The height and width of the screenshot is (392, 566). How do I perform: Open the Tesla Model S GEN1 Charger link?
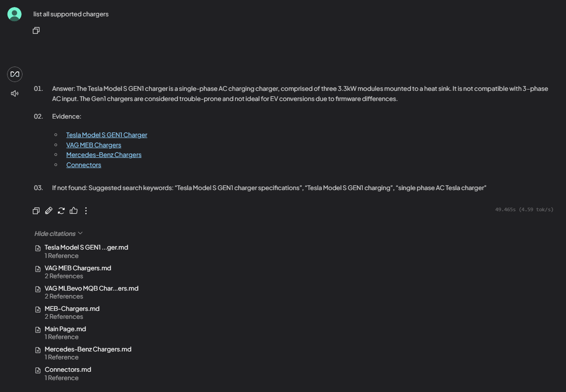[x=107, y=135]
